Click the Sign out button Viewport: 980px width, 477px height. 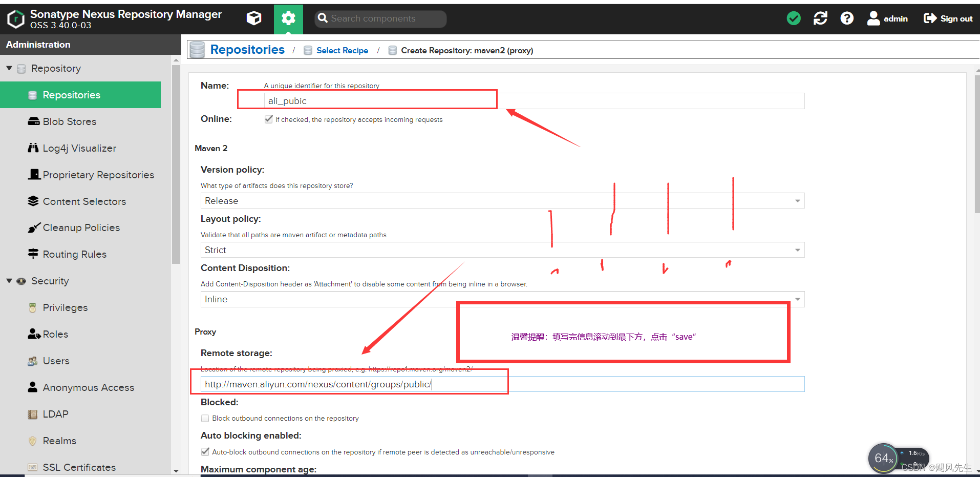[x=948, y=18]
